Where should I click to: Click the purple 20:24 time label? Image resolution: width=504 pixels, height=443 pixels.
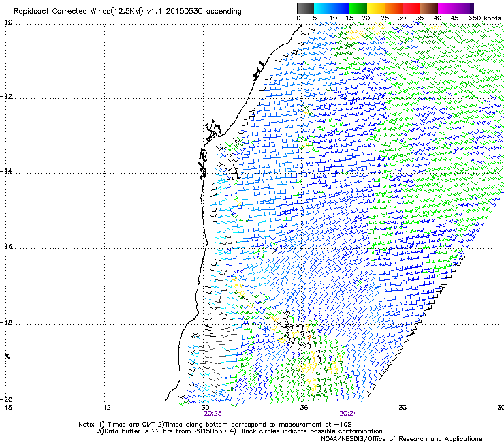pyautogui.click(x=349, y=414)
